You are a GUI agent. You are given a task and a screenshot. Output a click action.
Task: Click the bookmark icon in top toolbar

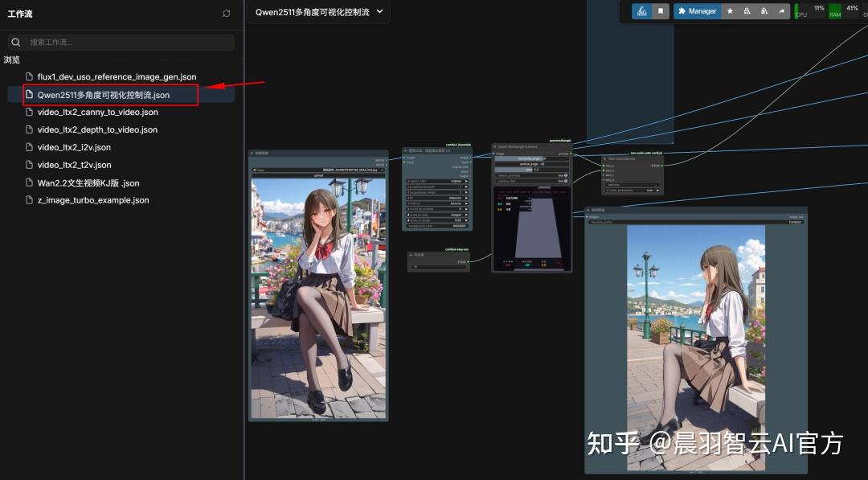point(661,11)
